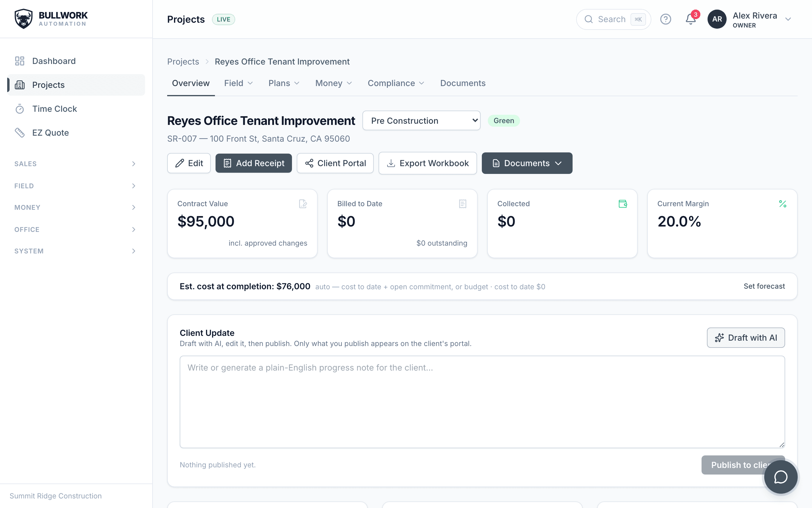812x508 pixels.
Task: Click the keyboard shortcut badge in search
Action: point(638,19)
